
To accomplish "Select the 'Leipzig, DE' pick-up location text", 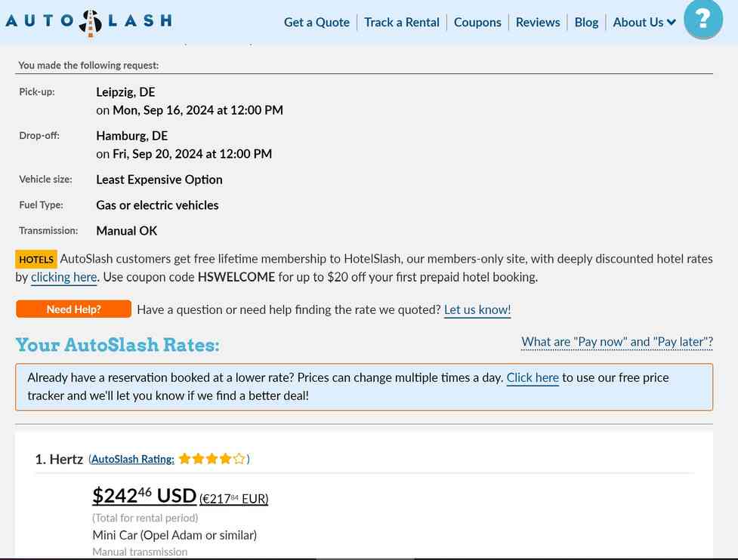I will click(x=125, y=91).
